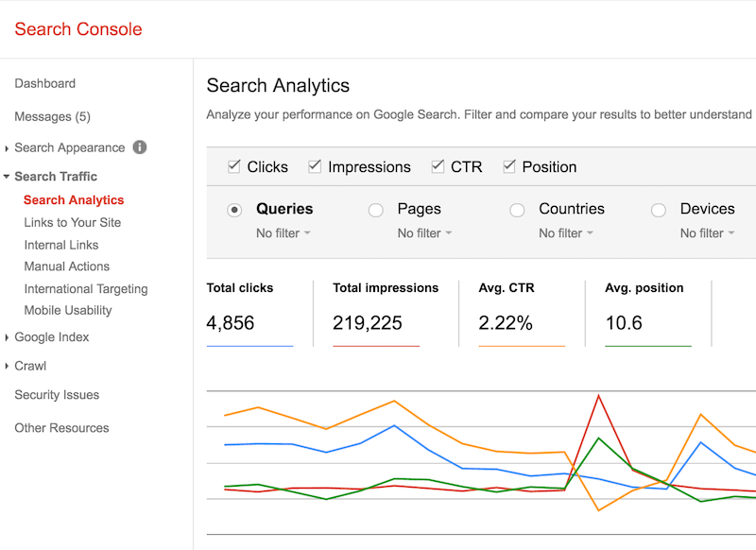Uncheck the Impressions metric checkbox
Screen dimensions: 756x550
point(315,165)
